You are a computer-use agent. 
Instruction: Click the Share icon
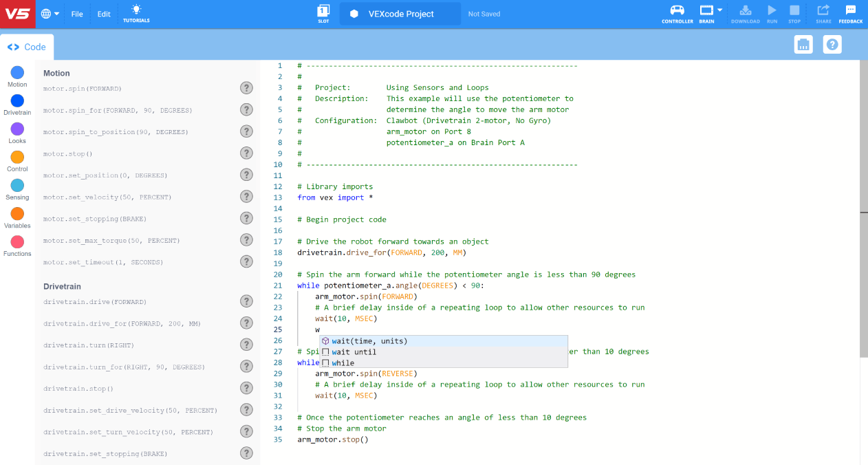point(823,13)
